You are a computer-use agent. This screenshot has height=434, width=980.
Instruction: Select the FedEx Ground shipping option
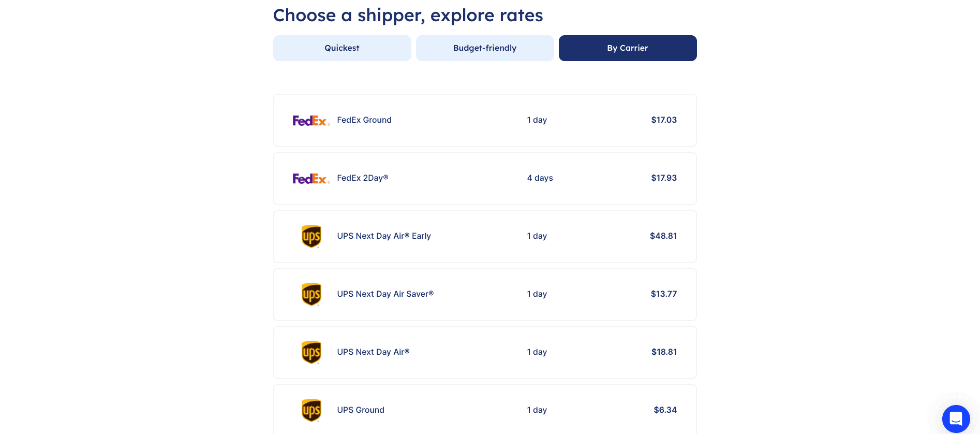tap(485, 120)
